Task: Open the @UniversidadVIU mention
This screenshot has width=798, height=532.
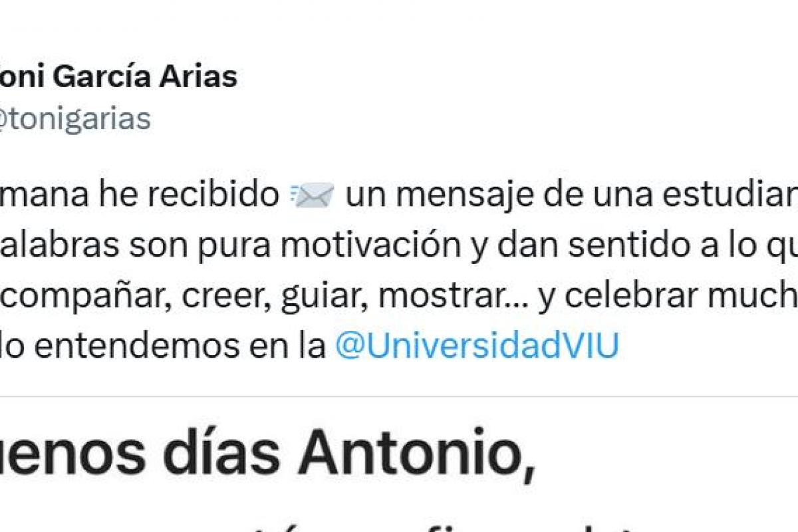Action: pos(476,346)
